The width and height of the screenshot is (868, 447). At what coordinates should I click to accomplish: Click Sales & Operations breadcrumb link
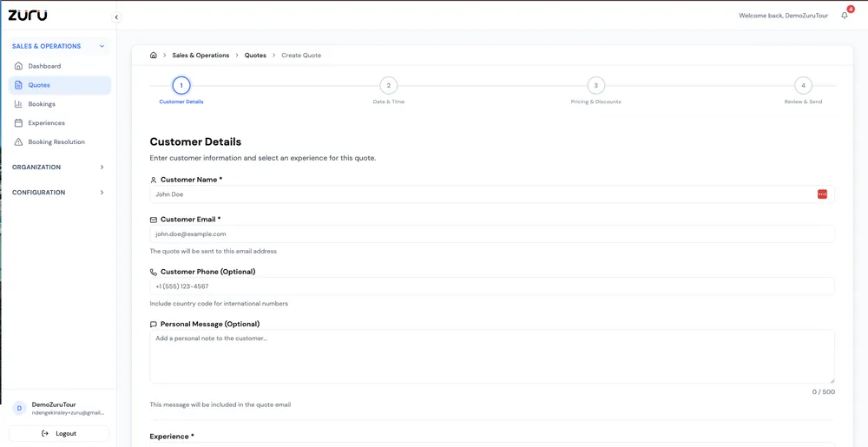coord(201,56)
